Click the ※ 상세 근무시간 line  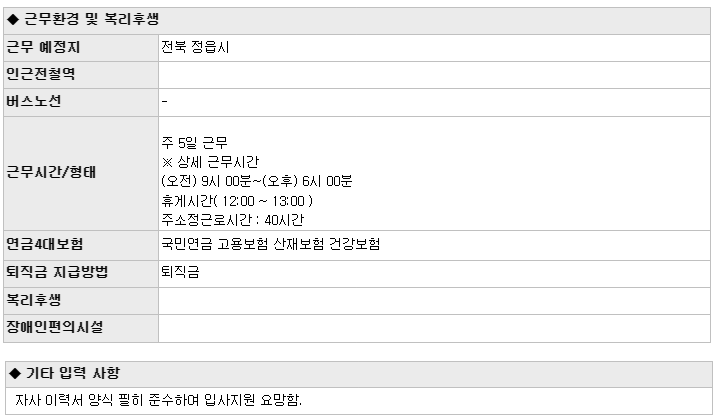click(210, 162)
